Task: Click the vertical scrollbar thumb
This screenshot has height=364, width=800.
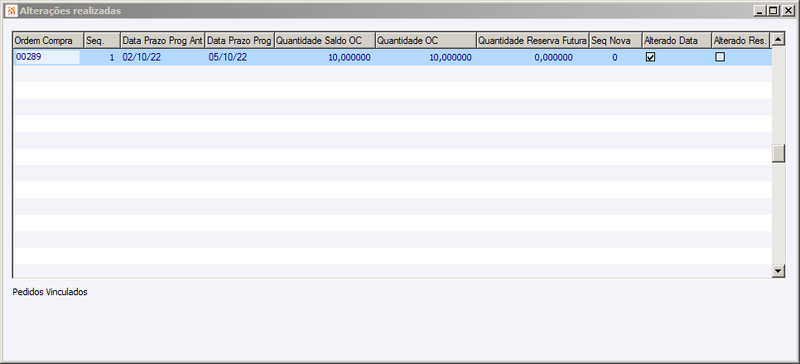Action: pos(778,154)
